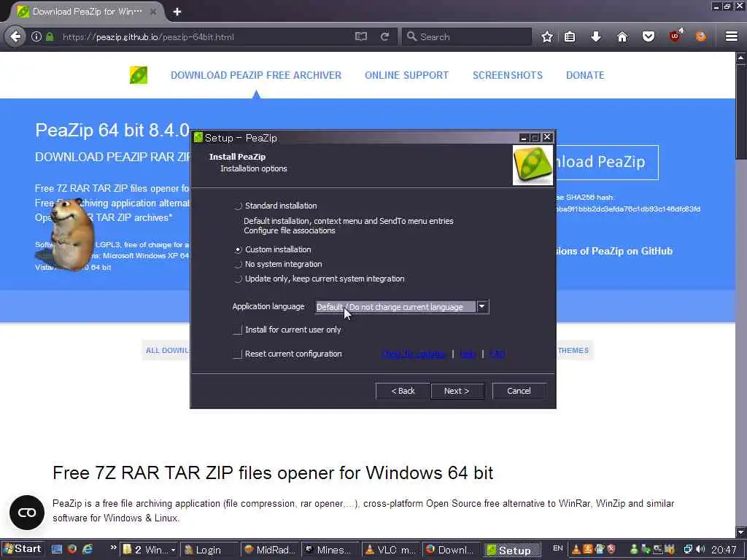747x560 pixels.
Task: Switch to VLC m... taskbar window
Action: pyautogui.click(x=391, y=550)
